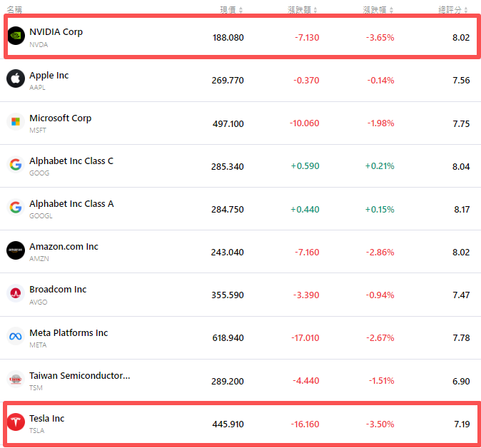Sort the table by 漲跌幅 column
The image size is (481, 448).
click(x=378, y=10)
